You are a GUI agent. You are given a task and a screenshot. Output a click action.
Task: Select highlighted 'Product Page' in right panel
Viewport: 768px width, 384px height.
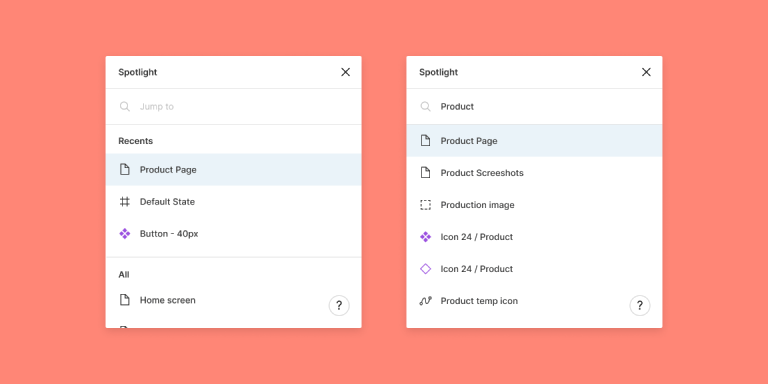[534, 141]
